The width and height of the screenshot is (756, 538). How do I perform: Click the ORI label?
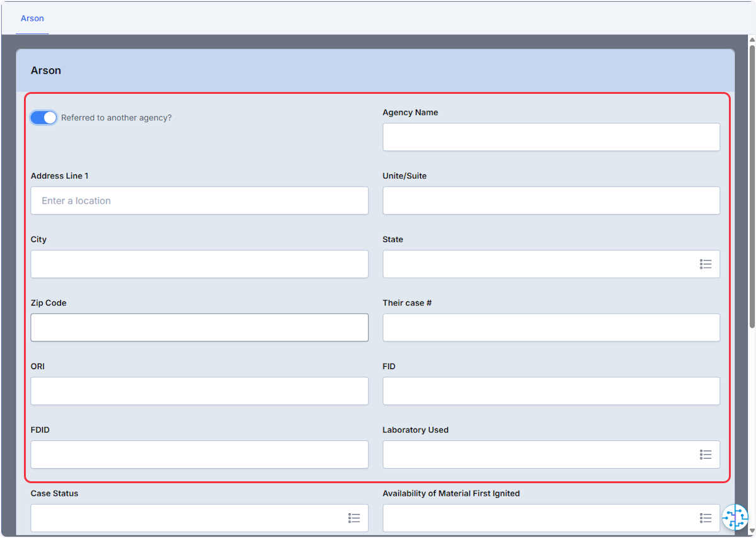click(38, 366)
